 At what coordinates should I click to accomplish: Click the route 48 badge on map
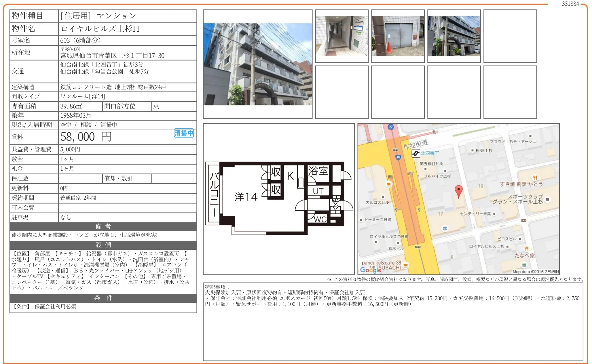pyautogui.click(x=398, y=157)
